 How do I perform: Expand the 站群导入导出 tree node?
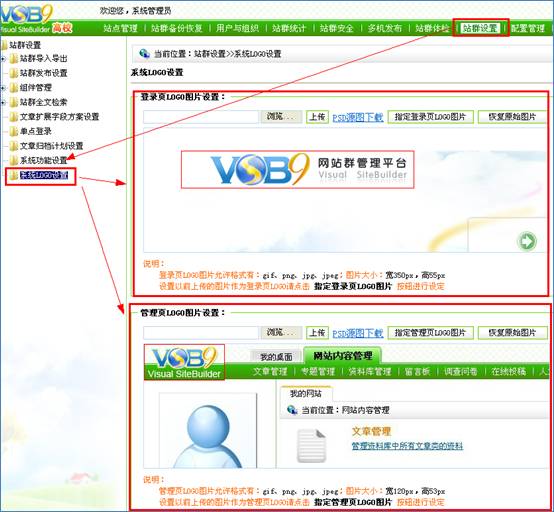tap(3, 59)
